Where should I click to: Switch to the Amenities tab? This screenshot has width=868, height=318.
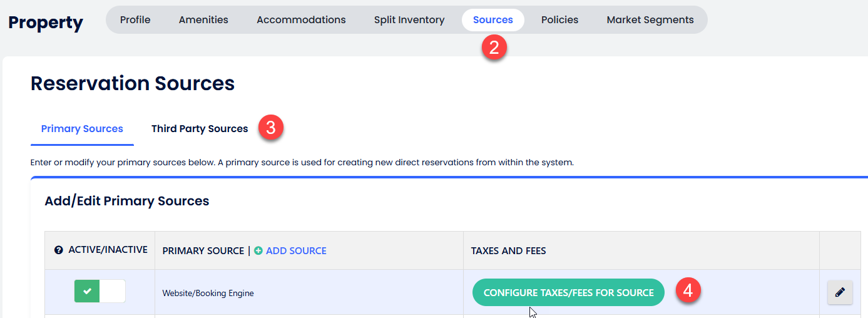click(203, 20)
